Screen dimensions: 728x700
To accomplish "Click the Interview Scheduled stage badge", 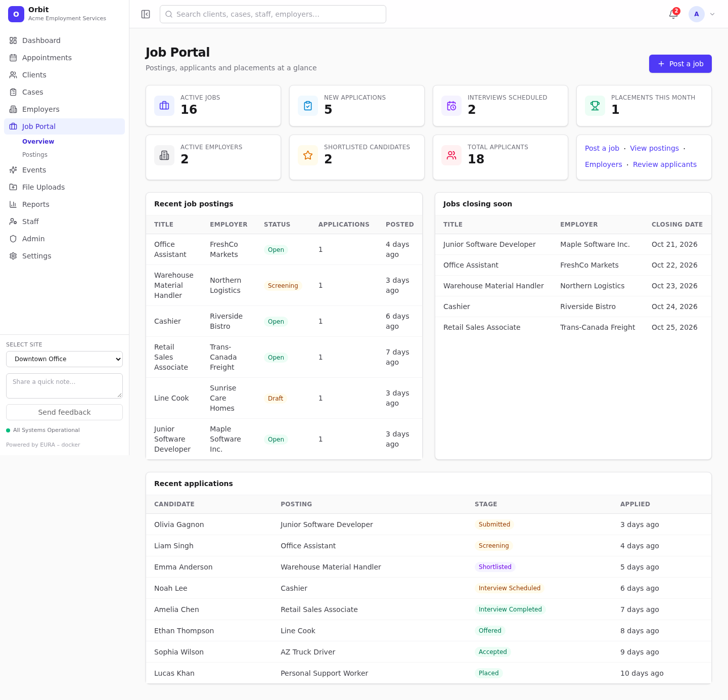I will click(x=509, y=588).
